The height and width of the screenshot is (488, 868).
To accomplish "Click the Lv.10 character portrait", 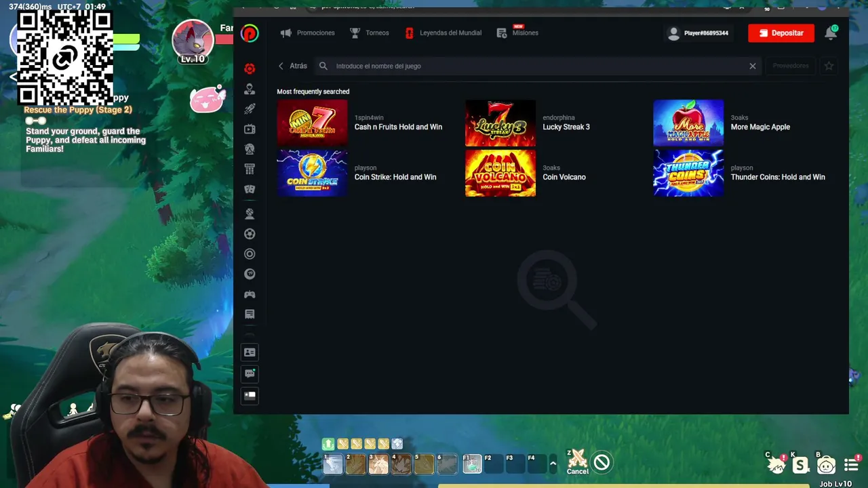I will (193, 41).
